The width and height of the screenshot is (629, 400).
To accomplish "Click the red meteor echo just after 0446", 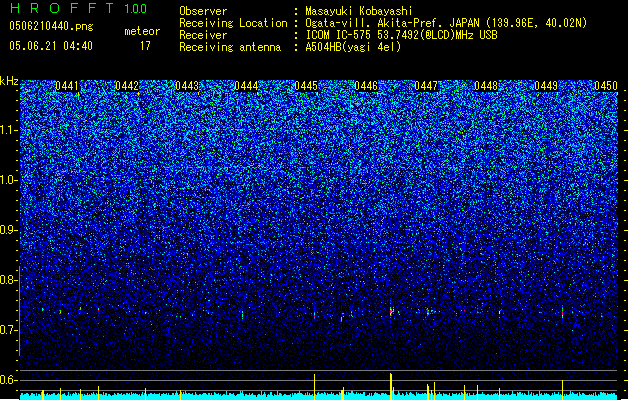I will (x=391, y=311).
